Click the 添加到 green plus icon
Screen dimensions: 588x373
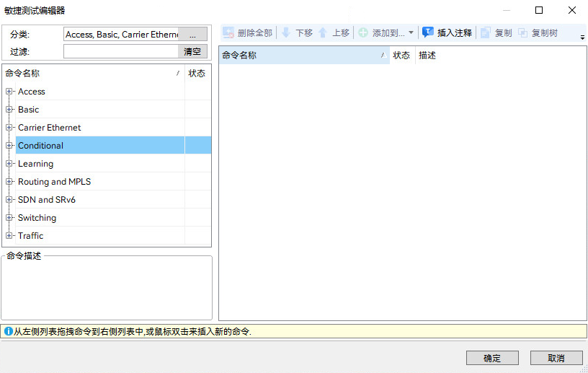pos(363,33)
